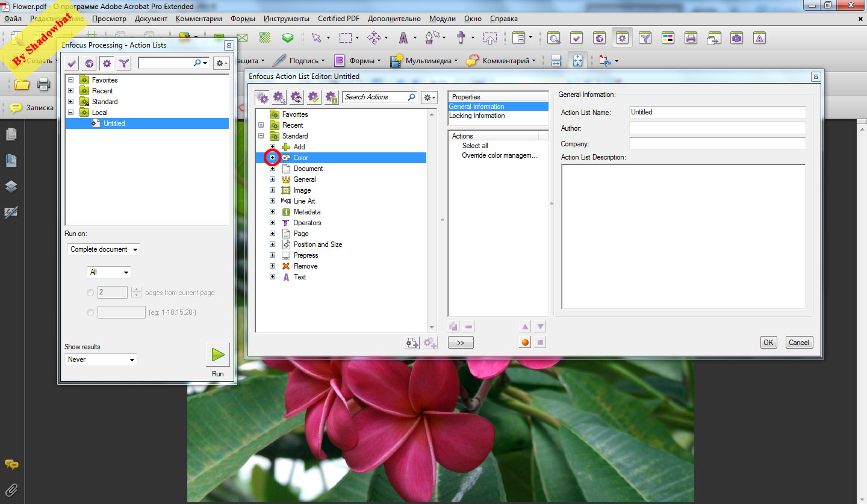This screenshot has height=504, width=867.
Task: Open the Модули menu
Action: [x=443, y=19]
